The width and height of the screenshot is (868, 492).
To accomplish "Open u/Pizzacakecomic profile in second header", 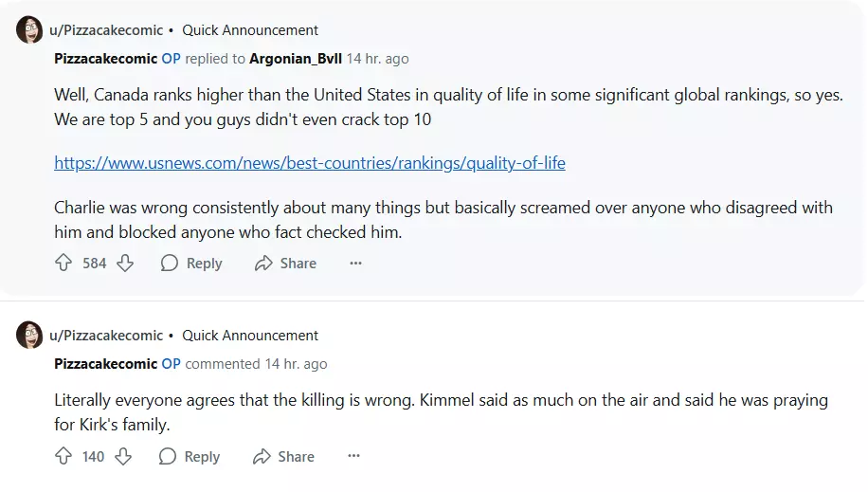I will (106, 336).
